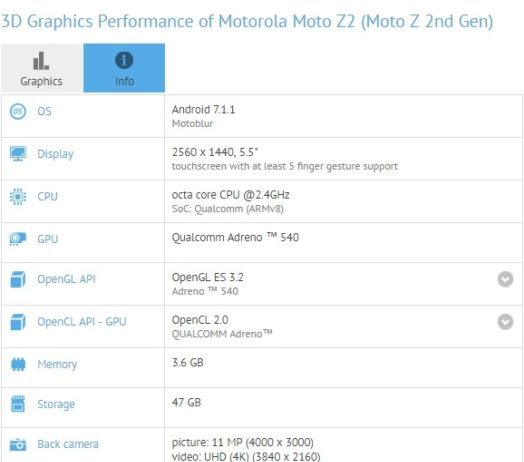This screenshot has width=524, height=462.
Task: Click the info circle icon on Info tab
Action: [124, 60]
